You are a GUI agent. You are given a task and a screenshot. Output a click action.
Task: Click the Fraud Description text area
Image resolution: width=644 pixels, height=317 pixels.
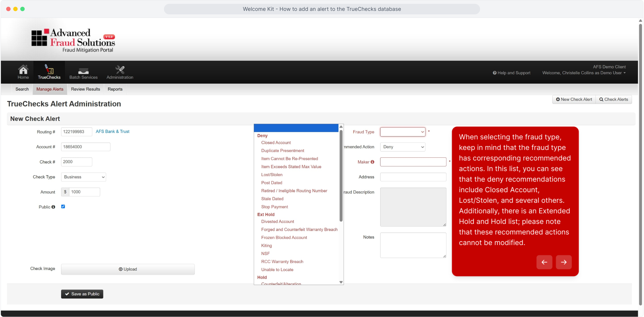coord(413,207)
